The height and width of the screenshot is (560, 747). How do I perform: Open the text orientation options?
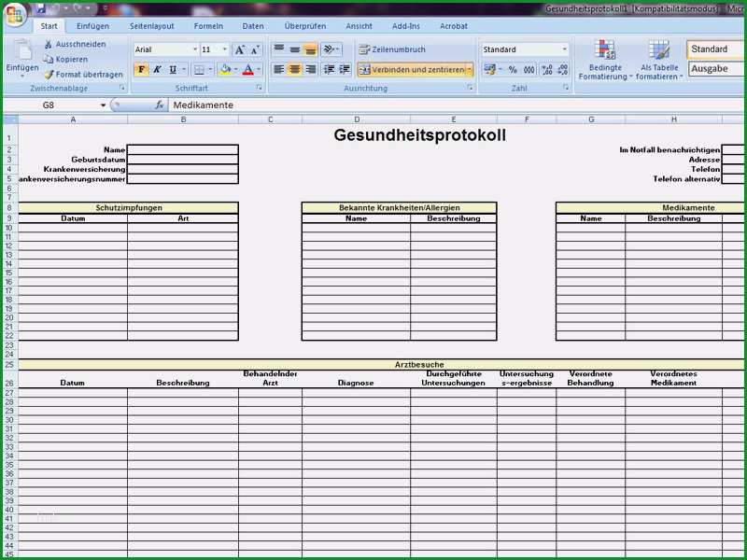331,49
